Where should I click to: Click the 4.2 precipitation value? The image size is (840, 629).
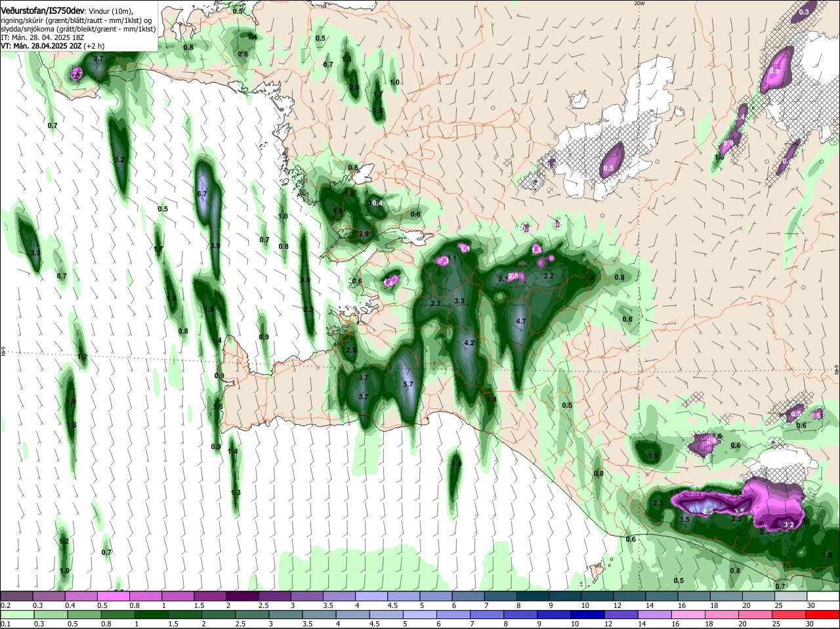pyautogui.click(x=469, y=343)
